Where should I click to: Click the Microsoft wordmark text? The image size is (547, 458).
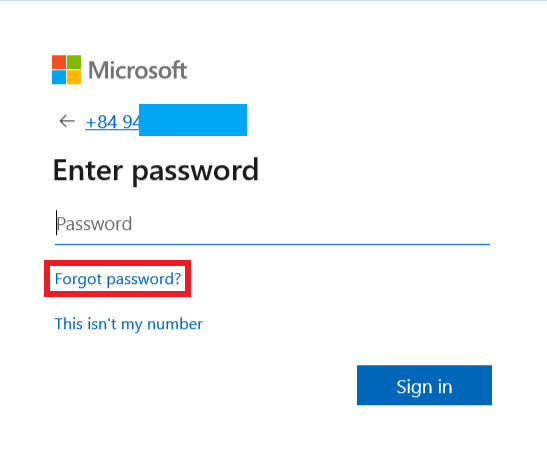pyautogui.click(x=138, y=70)
